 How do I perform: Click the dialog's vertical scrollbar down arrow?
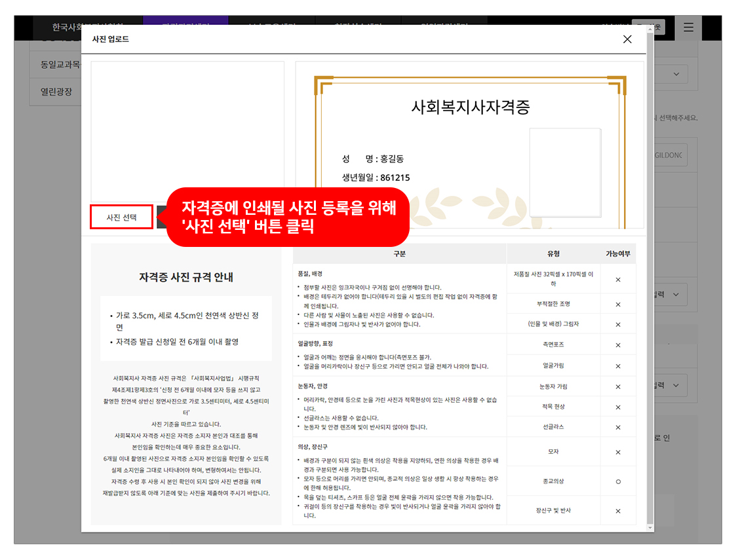(x=649, y=527)
